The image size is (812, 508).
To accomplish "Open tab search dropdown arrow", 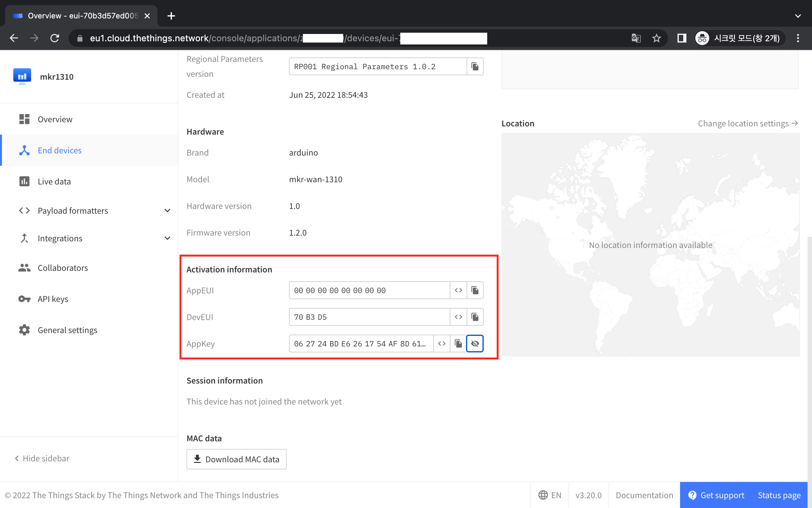I will pos(798,16).
